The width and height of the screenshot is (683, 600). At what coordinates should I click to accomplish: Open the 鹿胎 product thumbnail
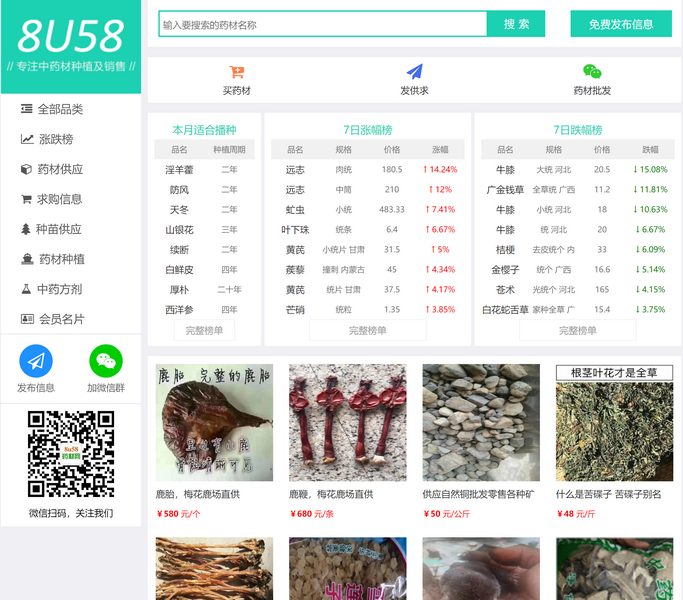coord(214,422)
